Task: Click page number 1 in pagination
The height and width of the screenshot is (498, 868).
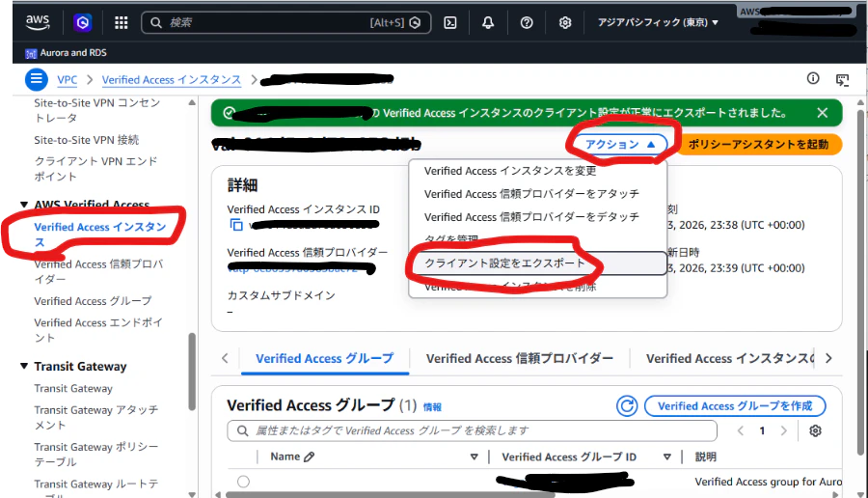Action: click(x=762, y=430)
